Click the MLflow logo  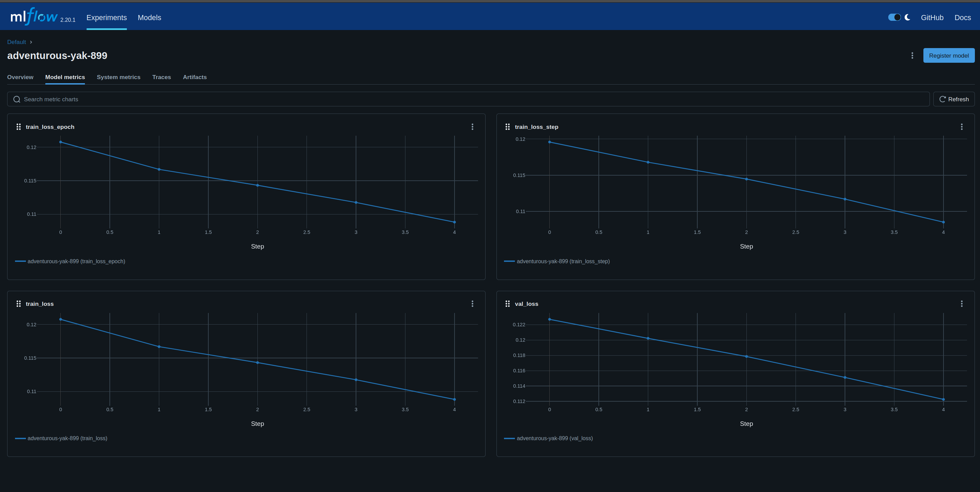click(x=34, y=17)
